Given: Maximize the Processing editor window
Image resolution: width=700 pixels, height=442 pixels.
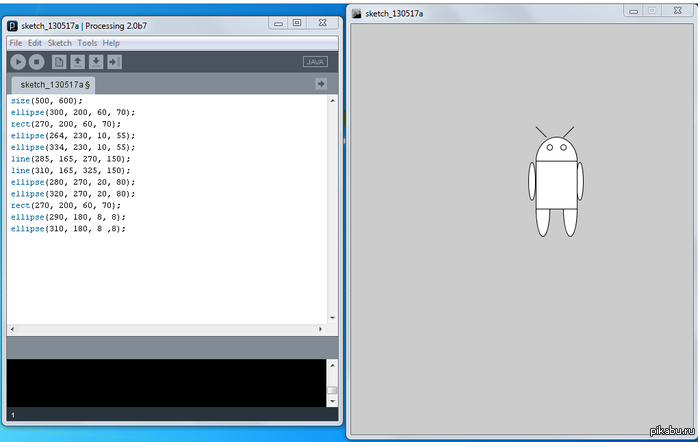Looking at the screenshot, I should pos(297,23).
